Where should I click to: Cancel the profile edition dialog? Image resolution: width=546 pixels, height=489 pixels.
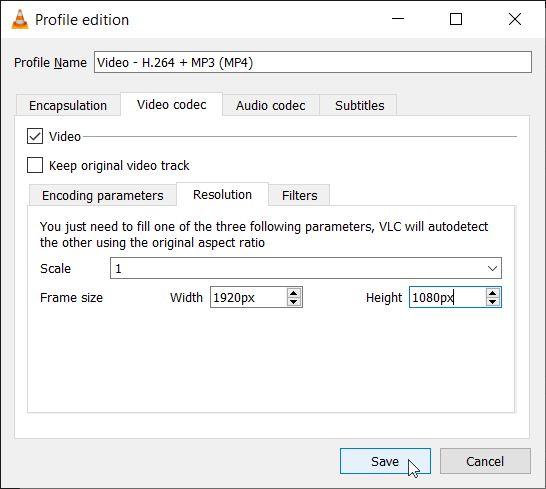(x=485, y=461)
